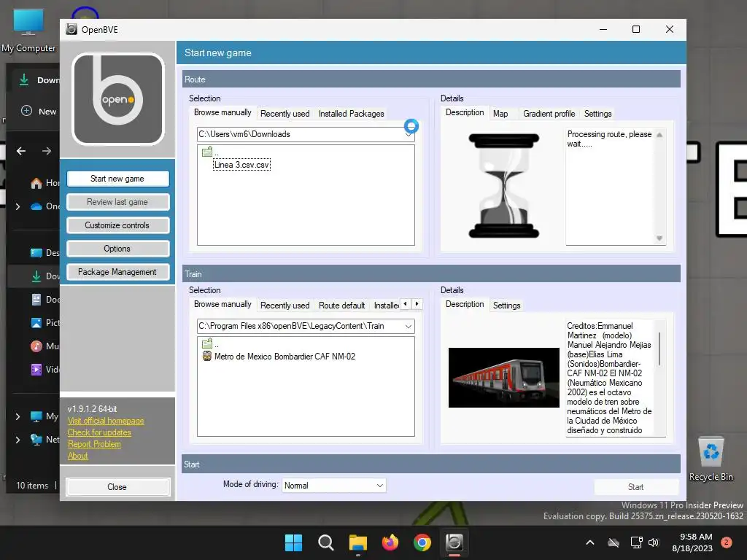Viewport: 747px width, 560px height.
Task: Click the OpenBVE title bar icon
Action: click(71, 29)
